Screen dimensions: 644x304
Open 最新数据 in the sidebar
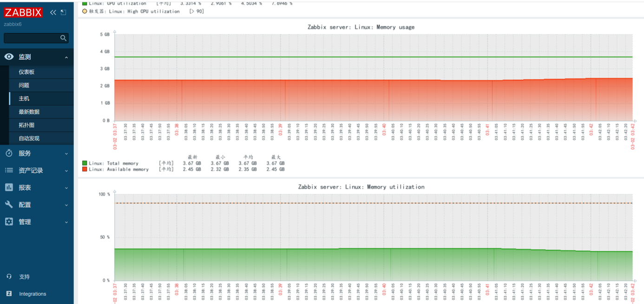(x=29, y=112)
